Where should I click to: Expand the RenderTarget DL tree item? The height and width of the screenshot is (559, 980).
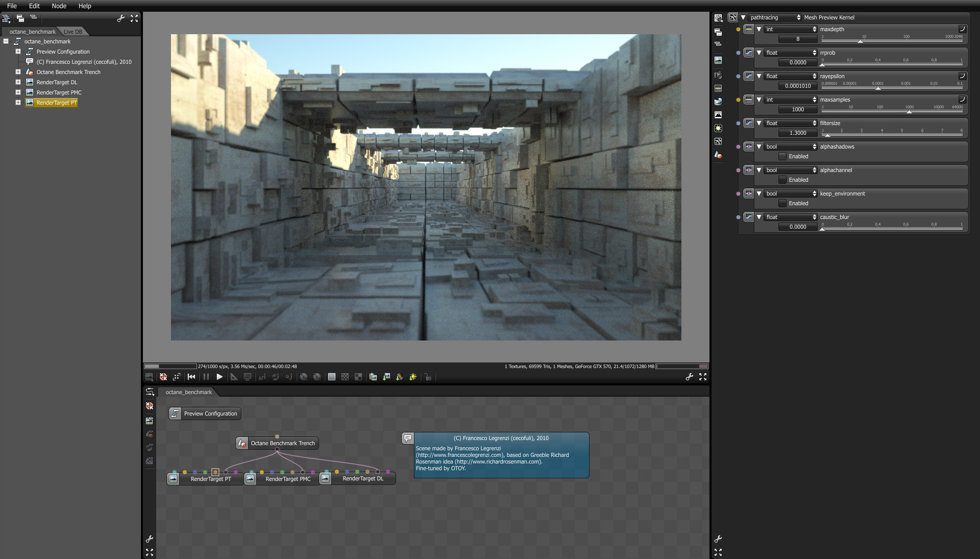[x=18, y=82]
